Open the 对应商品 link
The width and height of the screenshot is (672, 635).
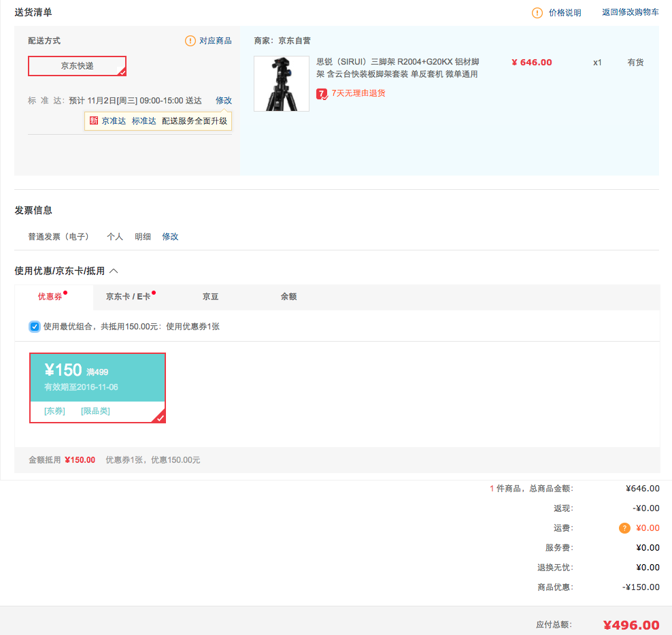click(215, 41)
